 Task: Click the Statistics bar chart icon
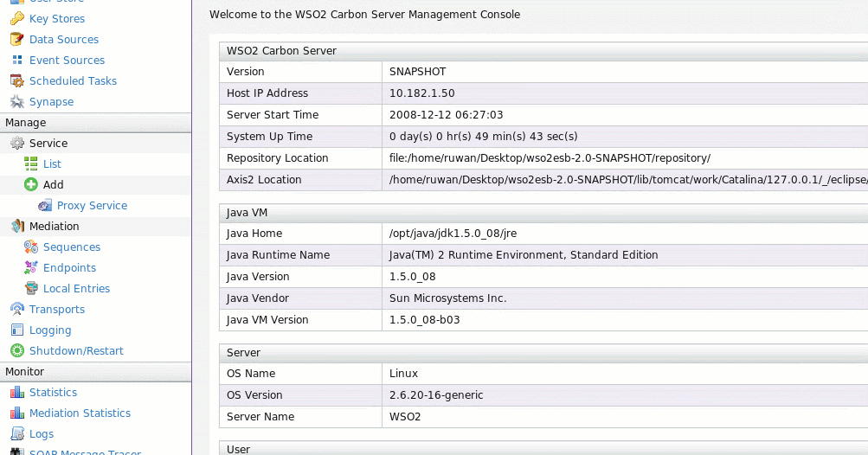[x=17, y=393]
